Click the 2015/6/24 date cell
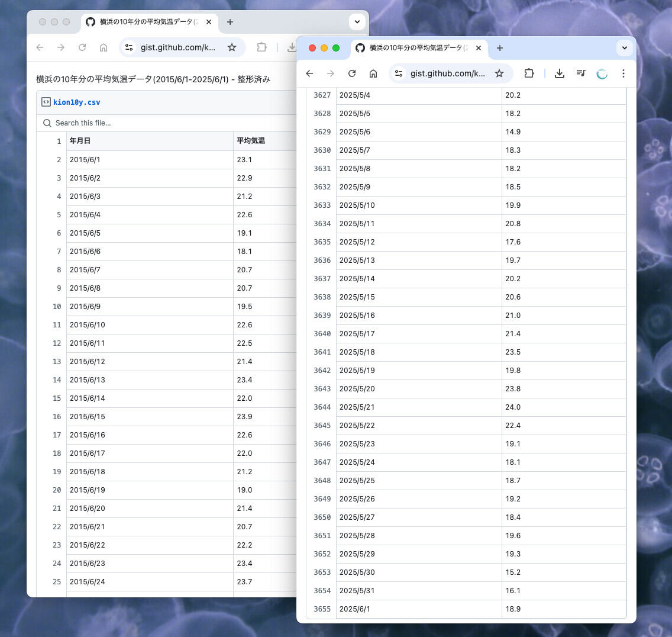Screen dimensions: 672x637 pyautogui.click(x=150, y=582)
